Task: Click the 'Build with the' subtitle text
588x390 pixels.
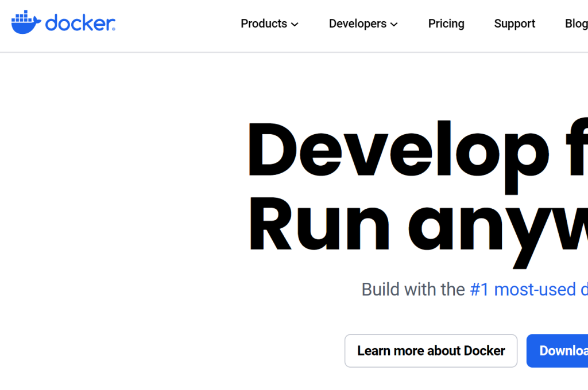Action: tap(413, 289)
